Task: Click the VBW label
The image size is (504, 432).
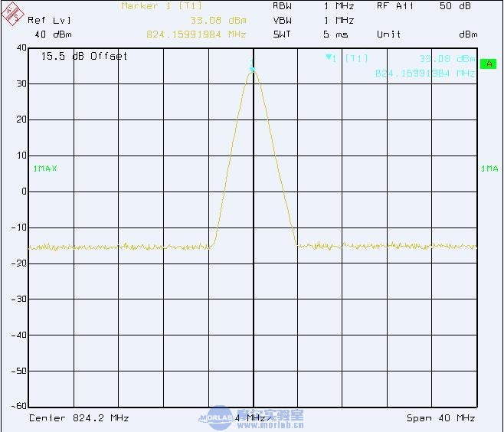Action: click(282, 20)
